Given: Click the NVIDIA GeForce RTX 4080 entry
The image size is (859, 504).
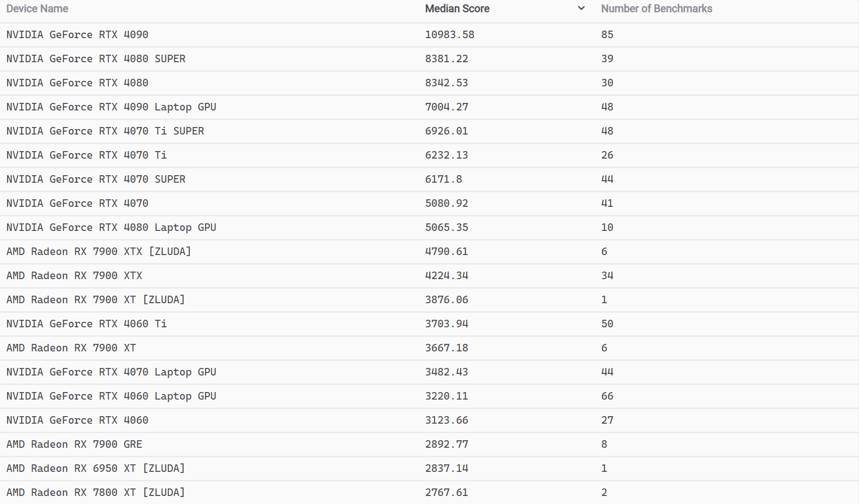Looking at the screenshot, I should click(77, 83).
